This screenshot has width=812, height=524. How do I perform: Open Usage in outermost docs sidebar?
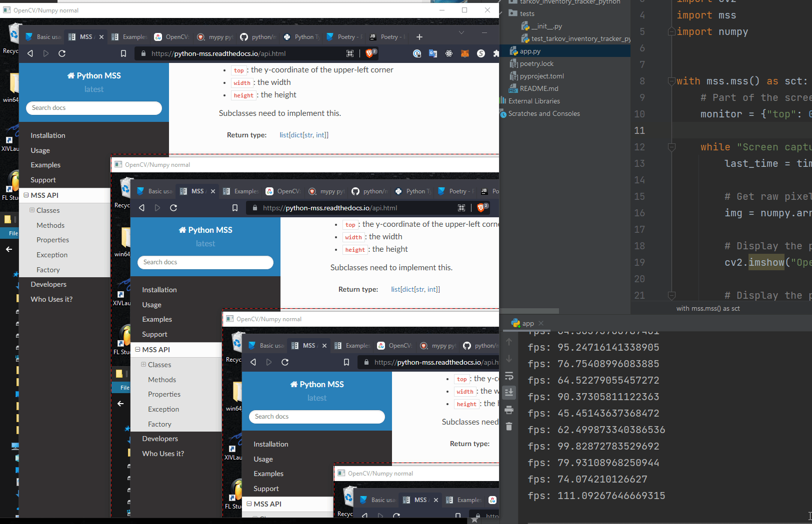tap(40, 150)
